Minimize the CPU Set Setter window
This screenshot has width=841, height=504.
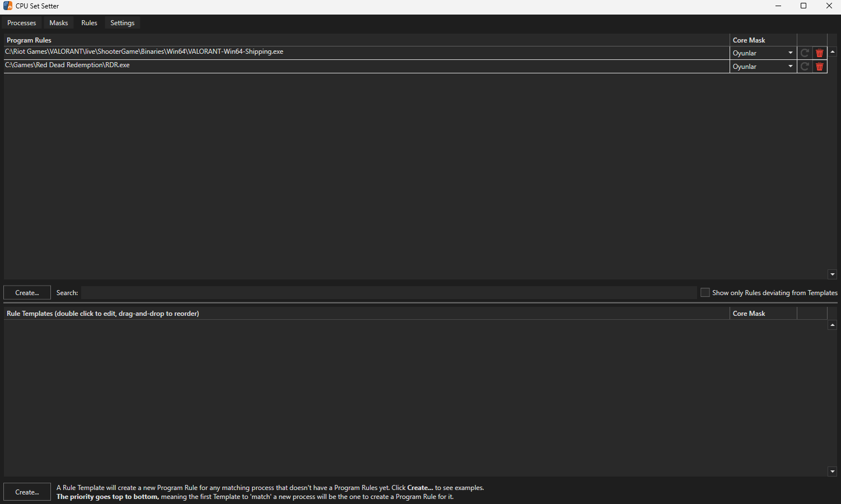coord(778,6)
